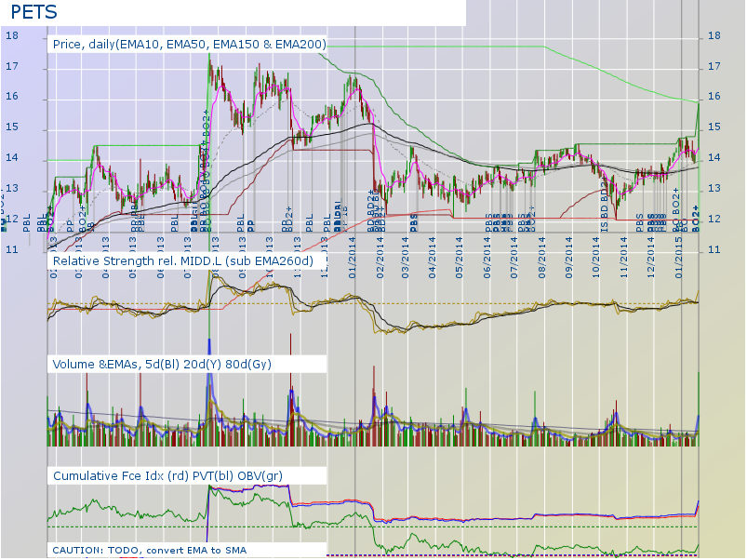Click the Volume & EMAs panel label
Screen dimensions: 747x560
[162, 365]
